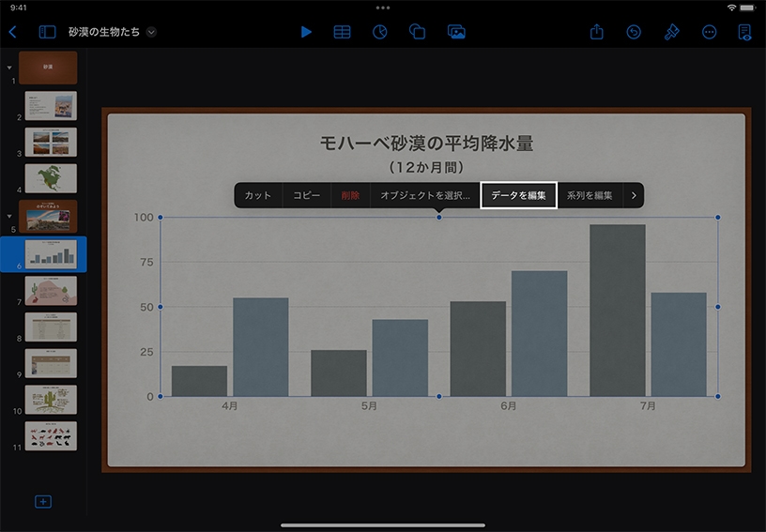Tap the back arrow to leave presentation
Screen dimensions: 766x532
coord(12,32)
